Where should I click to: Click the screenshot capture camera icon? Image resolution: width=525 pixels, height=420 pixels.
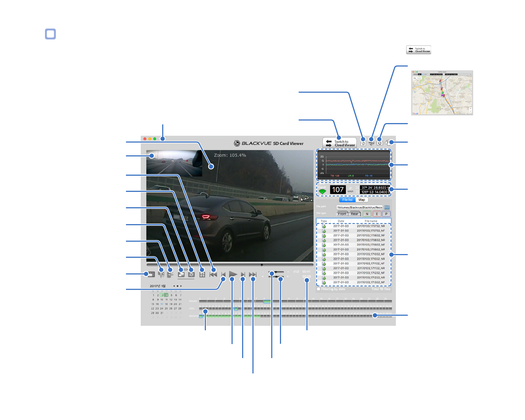(379, 143)
